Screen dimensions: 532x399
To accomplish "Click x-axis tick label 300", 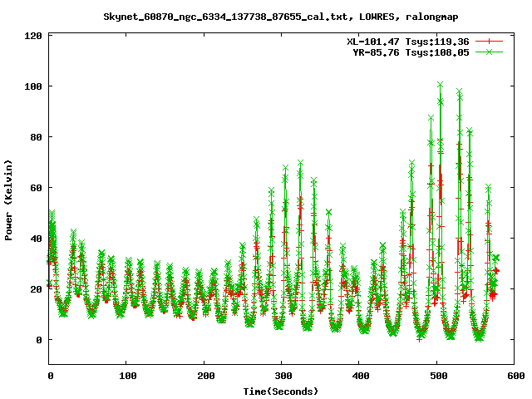I will coord(283,376).
